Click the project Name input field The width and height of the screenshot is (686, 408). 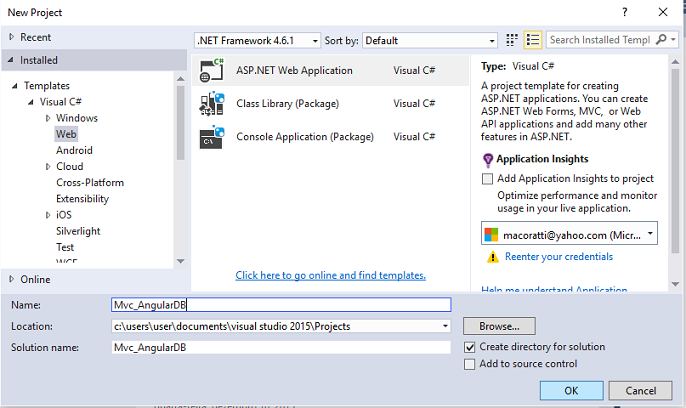click(x=281, y=305)
